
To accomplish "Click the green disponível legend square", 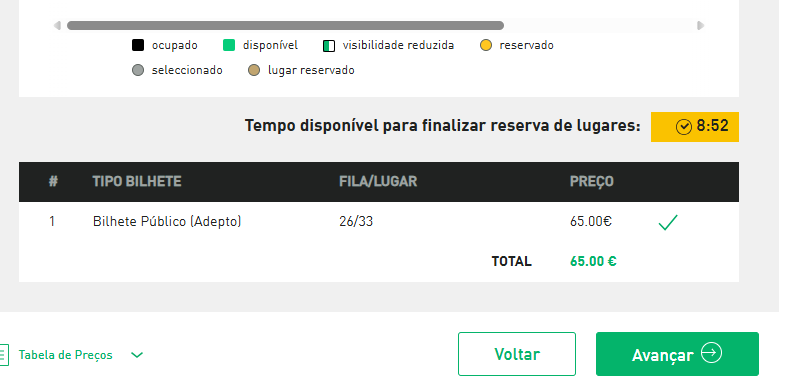I will tap(229, 45).
